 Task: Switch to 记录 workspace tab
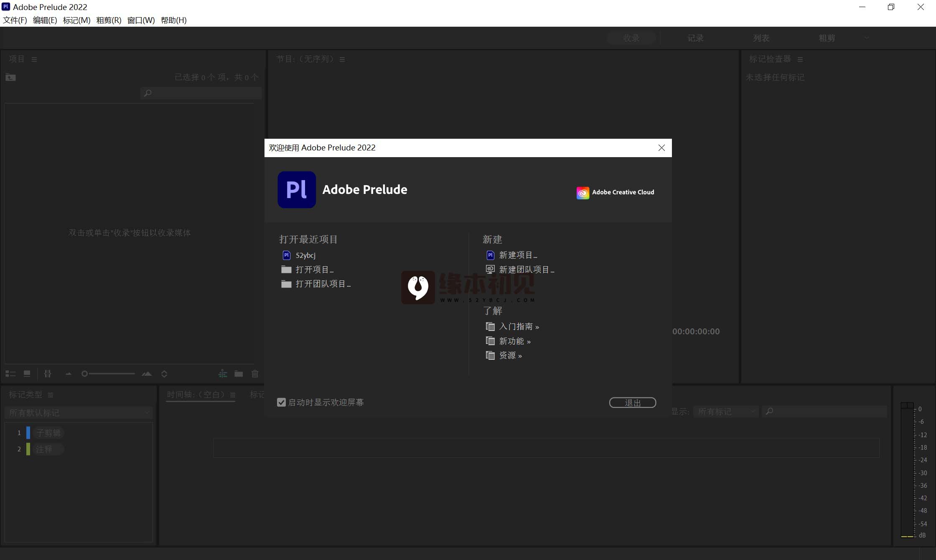click(696, 38)
